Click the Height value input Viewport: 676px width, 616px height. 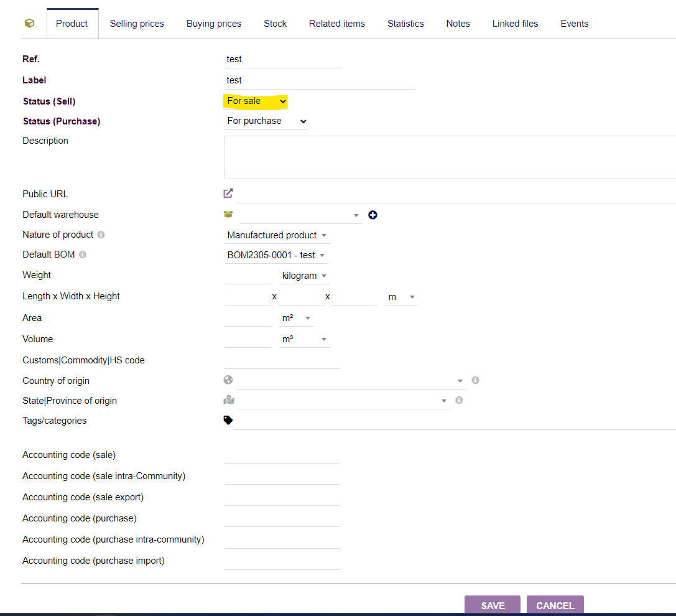tap(354, 297)
